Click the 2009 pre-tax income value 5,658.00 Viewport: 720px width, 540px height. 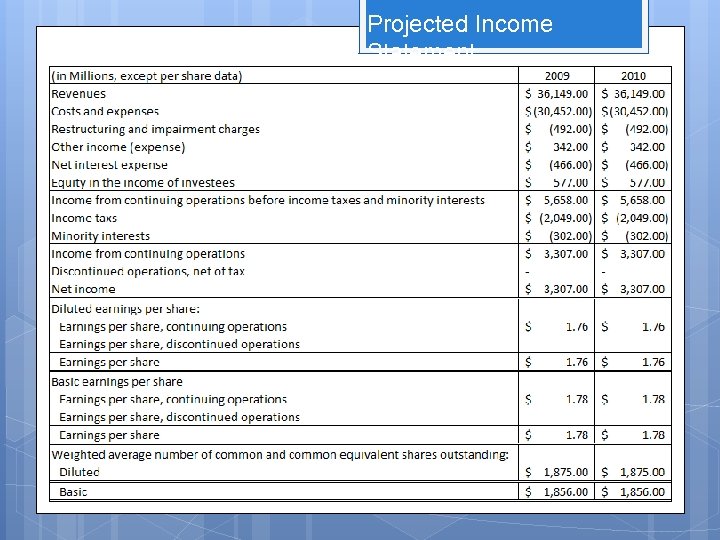tap(566, 200)
